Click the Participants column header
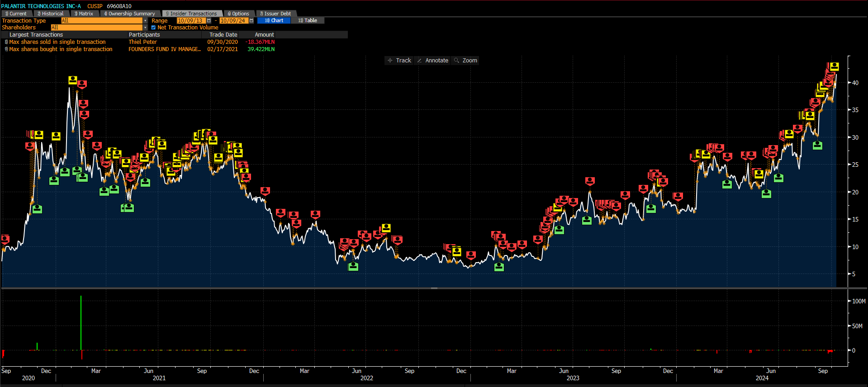This screenshot has height=387, width=868. coord(144,35)
